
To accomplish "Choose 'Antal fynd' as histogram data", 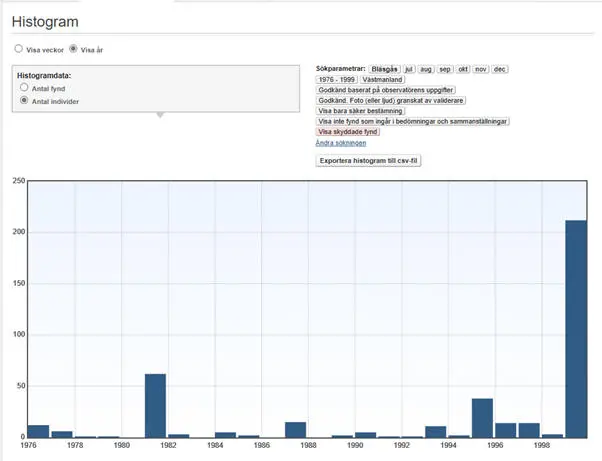I will coord(24,88).
